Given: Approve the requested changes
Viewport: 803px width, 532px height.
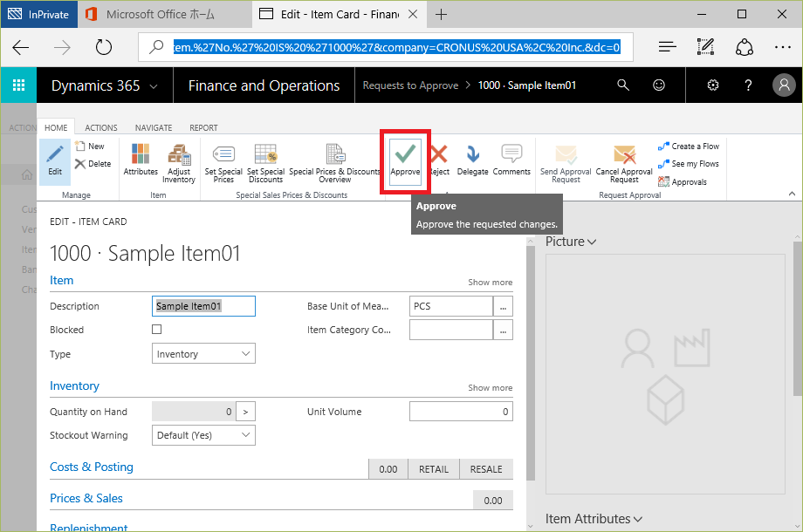Looking at the screenshot, I should click(405, 160).
